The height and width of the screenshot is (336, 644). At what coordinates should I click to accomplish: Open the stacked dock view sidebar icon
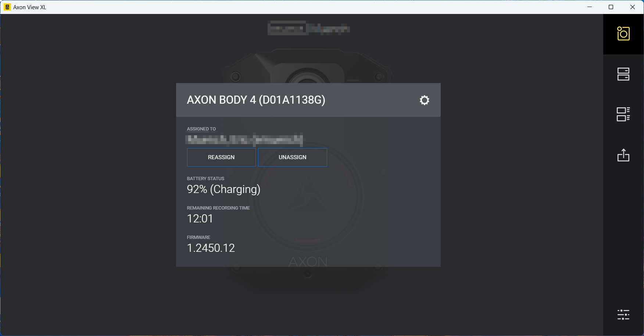tap(623, 74)
